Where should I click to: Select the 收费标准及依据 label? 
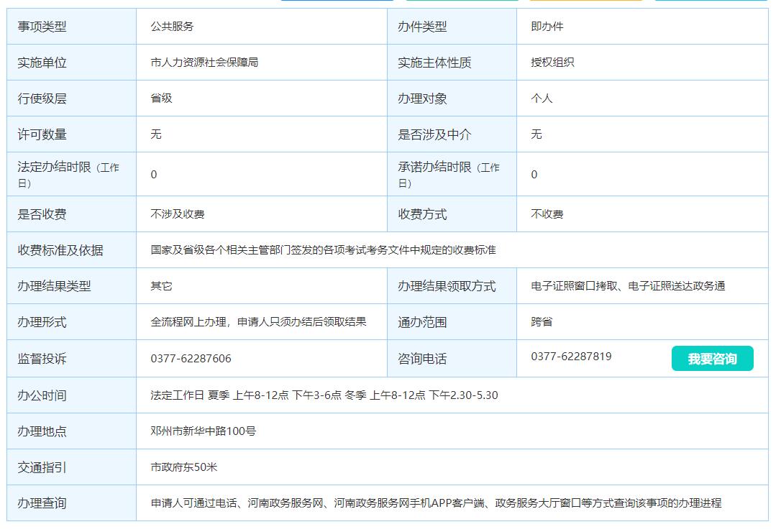pos(60,250)
